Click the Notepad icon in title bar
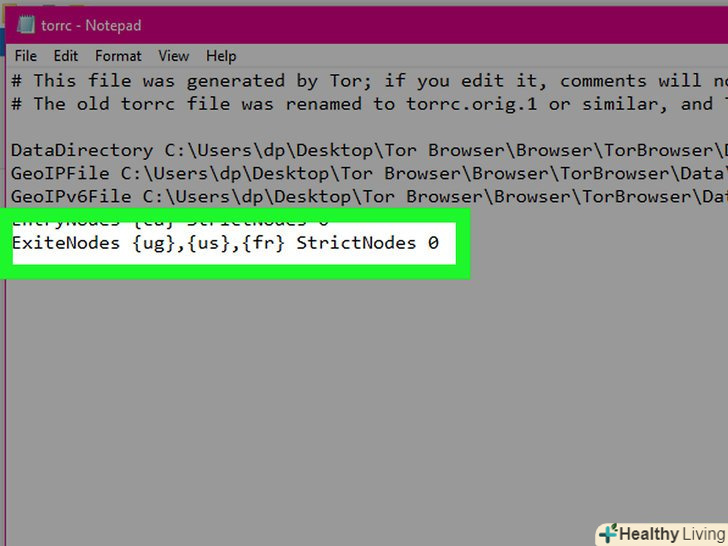Screen dimensions: 728x546 26,25
